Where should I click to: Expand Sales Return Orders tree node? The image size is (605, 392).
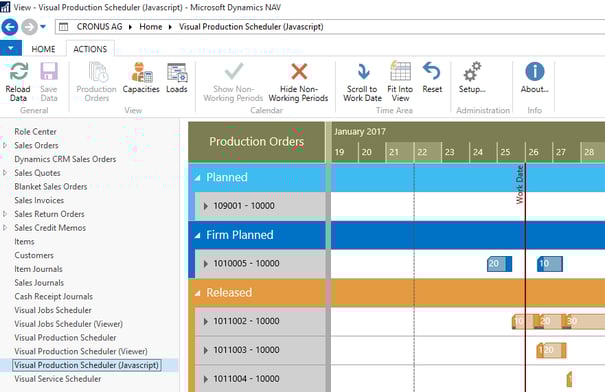pyautogui.click(x=5, y=214)
